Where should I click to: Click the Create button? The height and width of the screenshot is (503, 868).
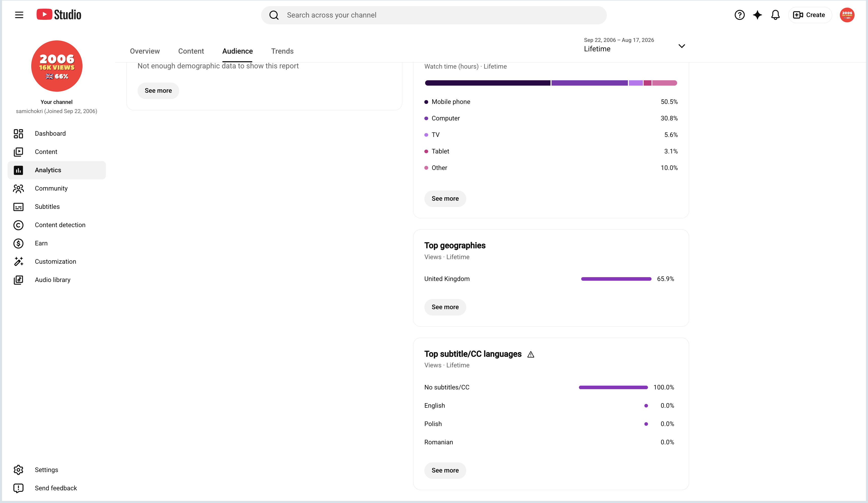coord(810,15)
